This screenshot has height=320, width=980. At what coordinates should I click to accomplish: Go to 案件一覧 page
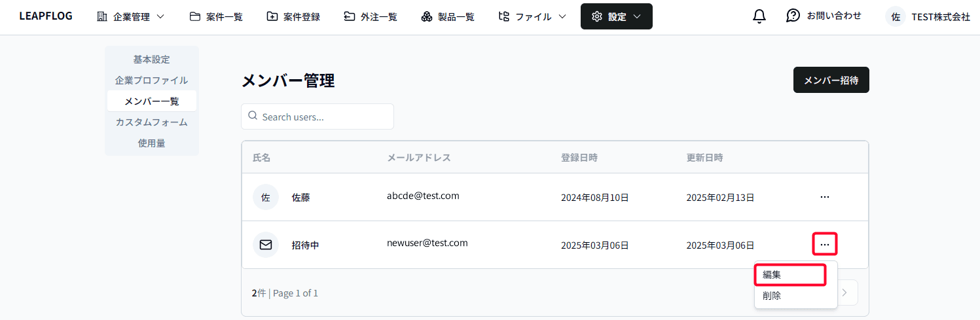[216, 17]
